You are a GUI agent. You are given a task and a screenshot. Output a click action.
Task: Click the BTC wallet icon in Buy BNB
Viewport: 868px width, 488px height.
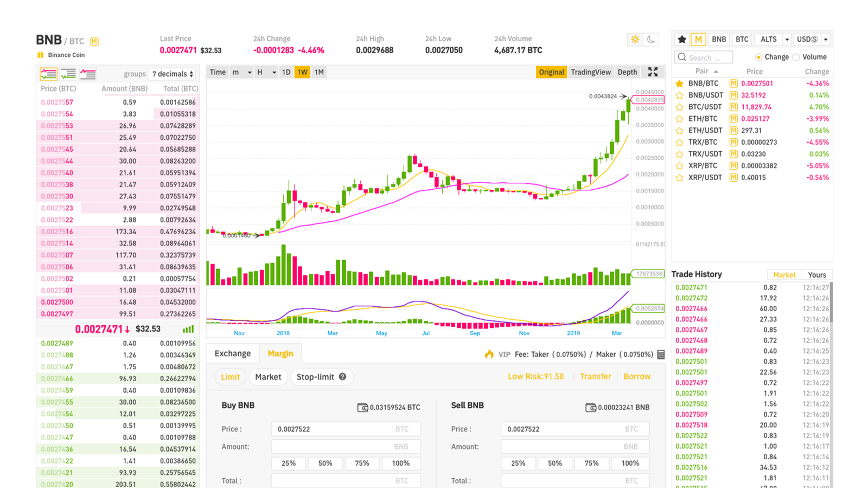pos(362,407)
